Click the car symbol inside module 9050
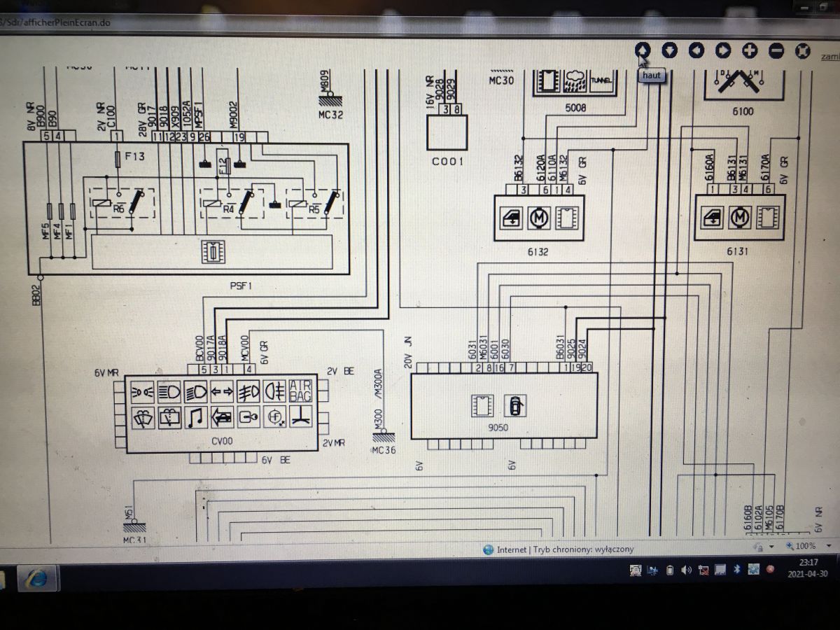Screen dimensions: 840x630 (514, 405)
